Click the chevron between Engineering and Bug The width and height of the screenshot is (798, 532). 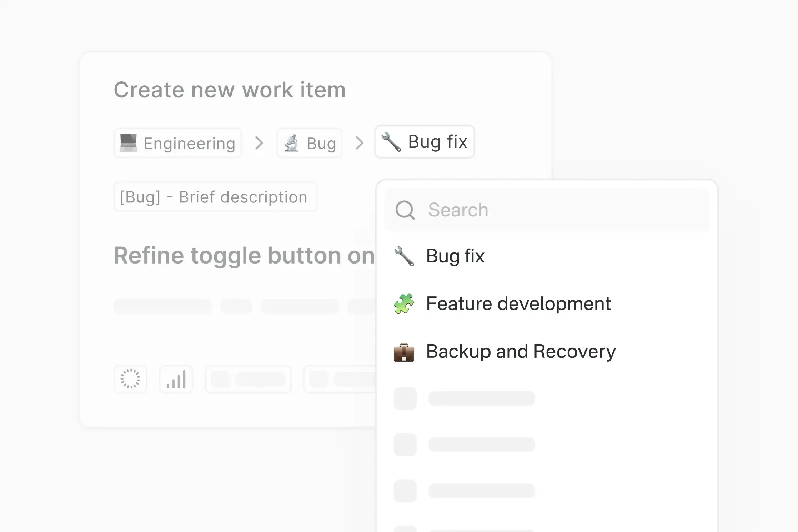point(259,143)
